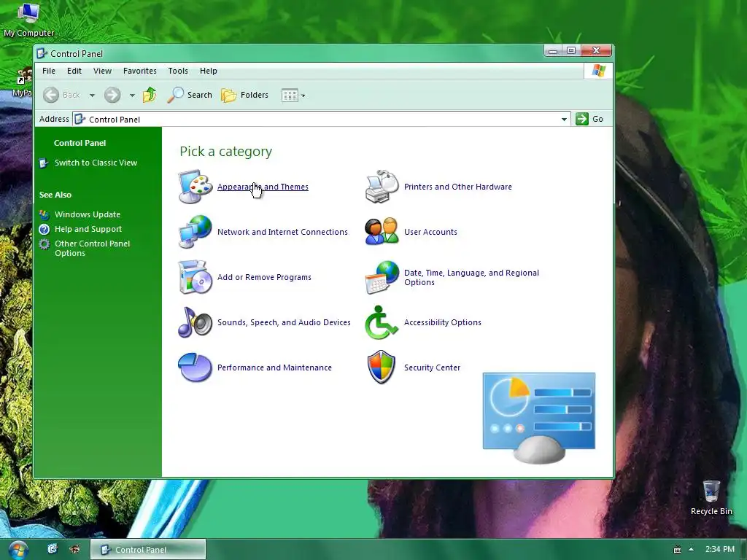Click the keyboard icon in system tray
747x560 pixels.
[677, 550]
